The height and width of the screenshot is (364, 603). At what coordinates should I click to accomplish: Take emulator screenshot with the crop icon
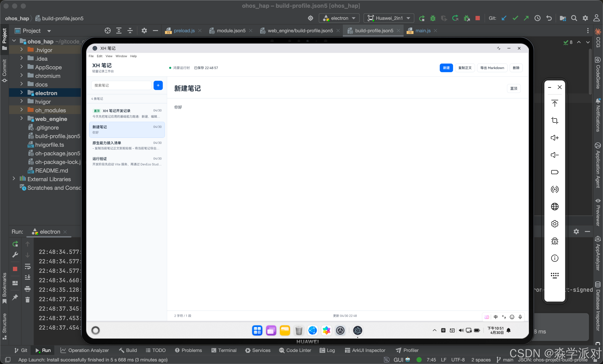coord(555,120)
